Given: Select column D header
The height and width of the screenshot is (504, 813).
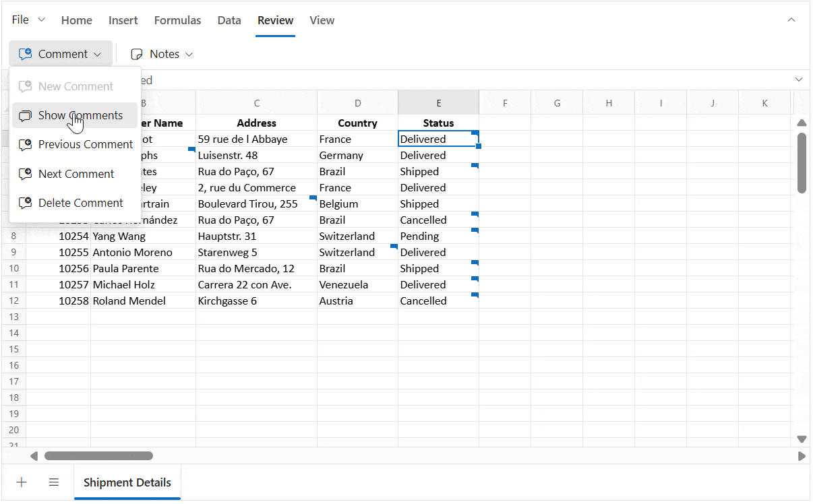Looking at the screenshot, I should [x=358, y=103].
